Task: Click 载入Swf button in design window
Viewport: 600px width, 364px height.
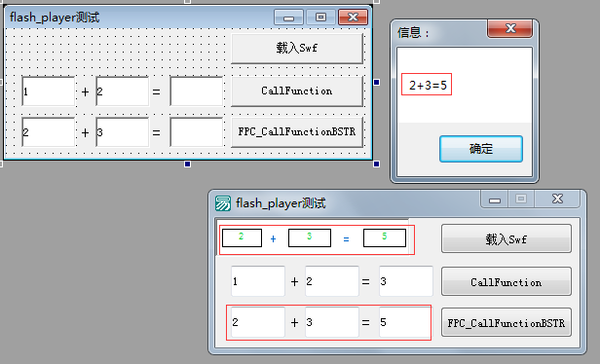Action: coord(297,49)
